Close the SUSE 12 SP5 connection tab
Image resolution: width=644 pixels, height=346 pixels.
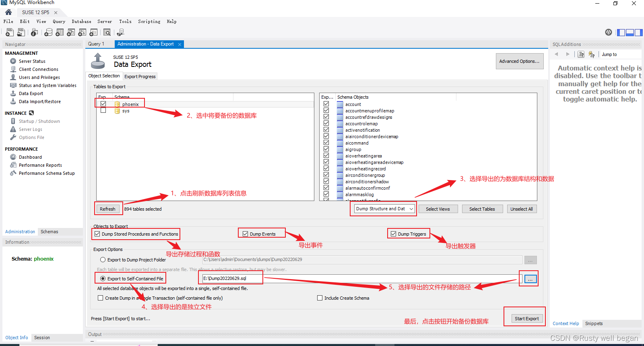click(x=56, y=12)
